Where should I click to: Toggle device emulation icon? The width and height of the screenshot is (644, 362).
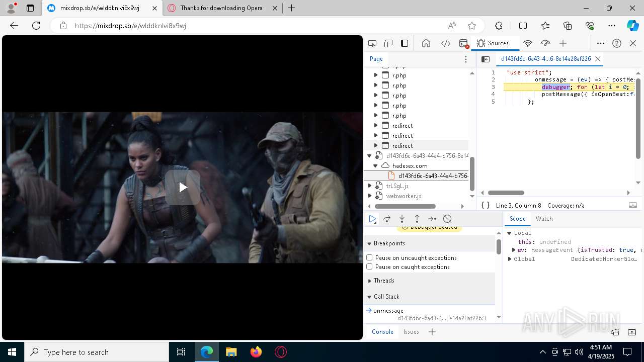tap(388, 43)
